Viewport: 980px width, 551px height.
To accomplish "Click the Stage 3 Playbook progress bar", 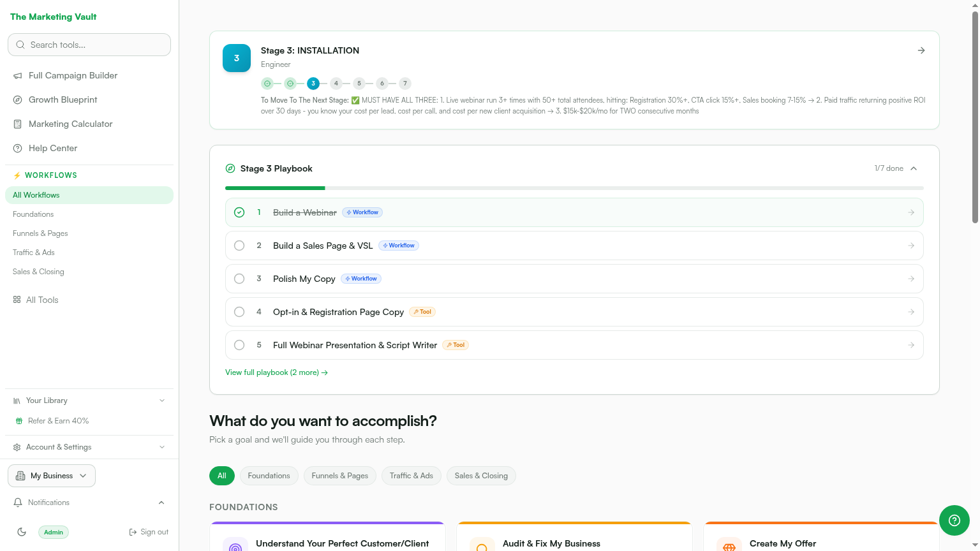I will (x=574, y=188).
